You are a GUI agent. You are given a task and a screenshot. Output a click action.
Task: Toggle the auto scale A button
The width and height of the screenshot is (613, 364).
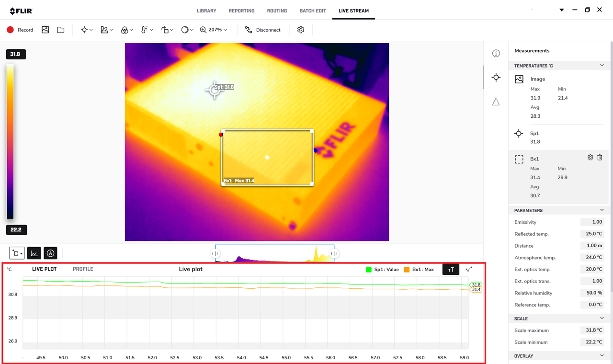[x=50, y=253]
